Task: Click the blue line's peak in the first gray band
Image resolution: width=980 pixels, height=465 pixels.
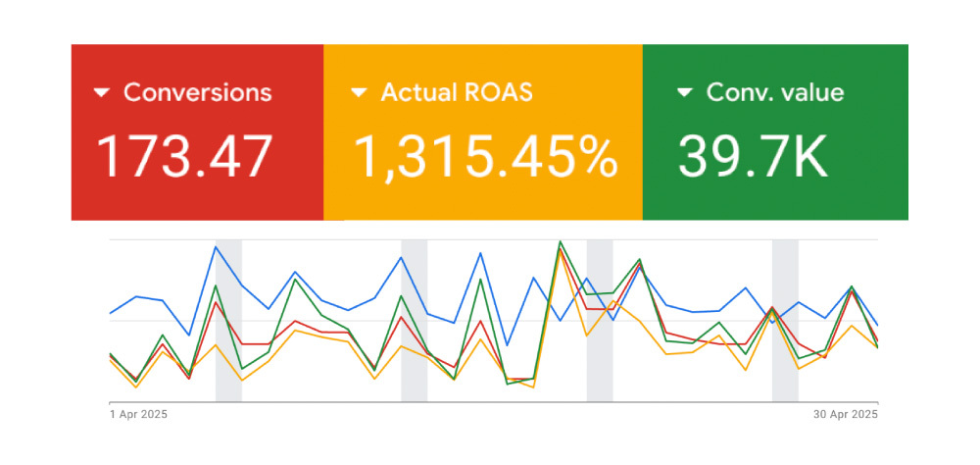Action: [x=216, y=247]
